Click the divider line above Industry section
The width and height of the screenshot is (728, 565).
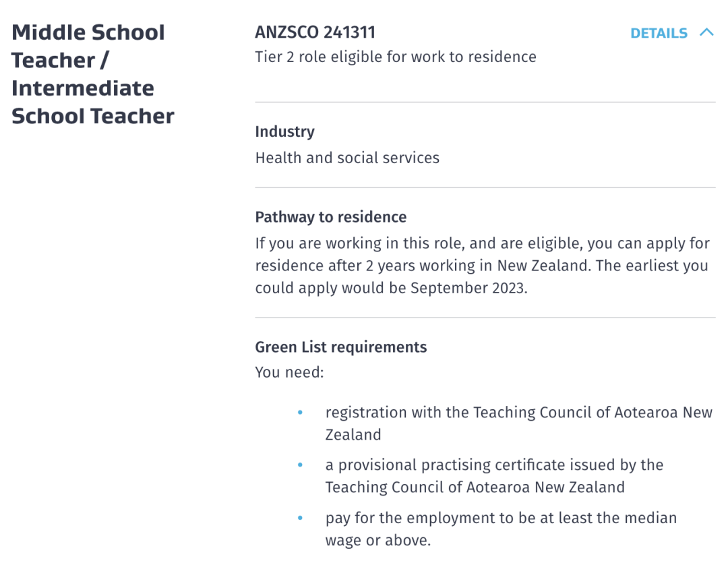tap(485, 102)
